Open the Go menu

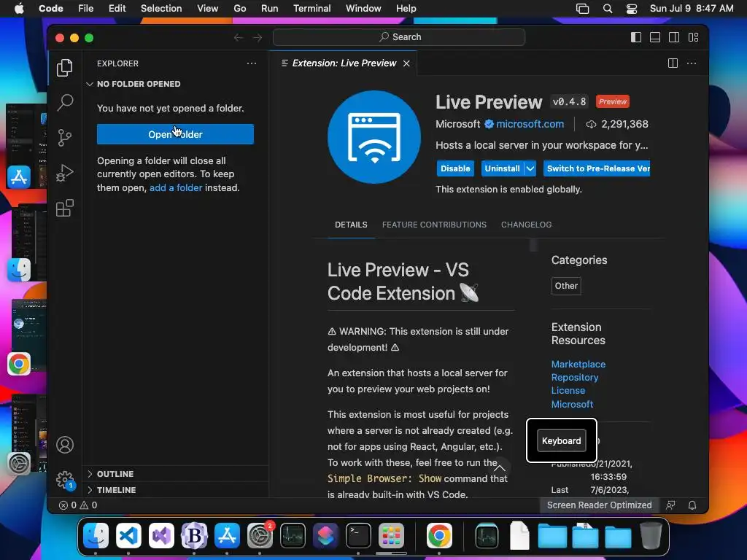click(239, 9)
